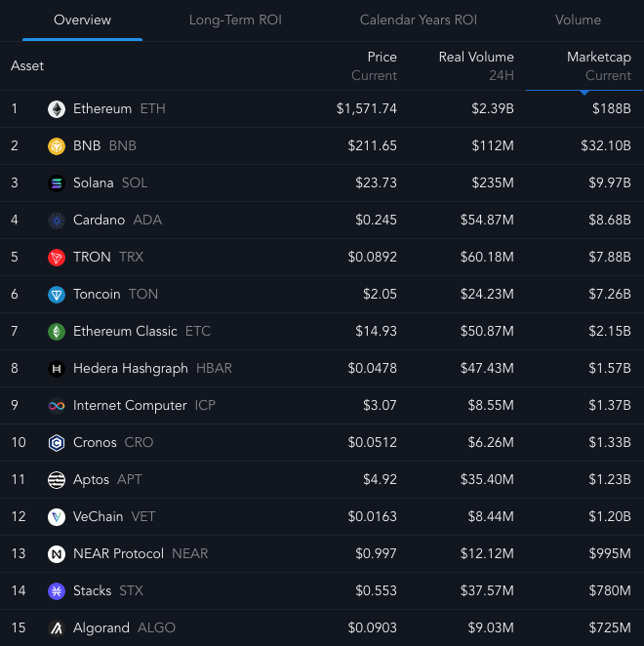Click the Ethereum logo icon
This screenshot has width=644, height=646.
pyautogui.click(x=57, y=109)
